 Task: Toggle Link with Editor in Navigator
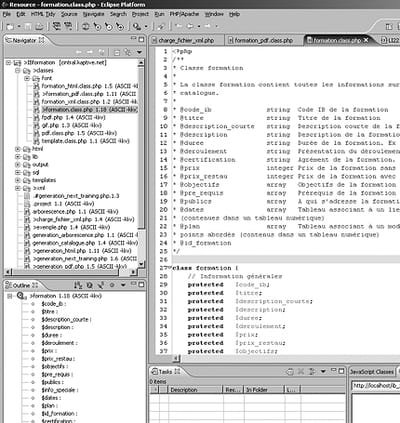pyautogui.click(x=128, y=52)
